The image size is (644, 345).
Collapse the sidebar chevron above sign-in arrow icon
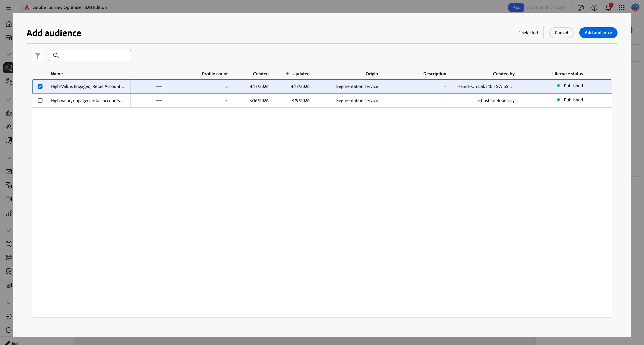(9, 303)
